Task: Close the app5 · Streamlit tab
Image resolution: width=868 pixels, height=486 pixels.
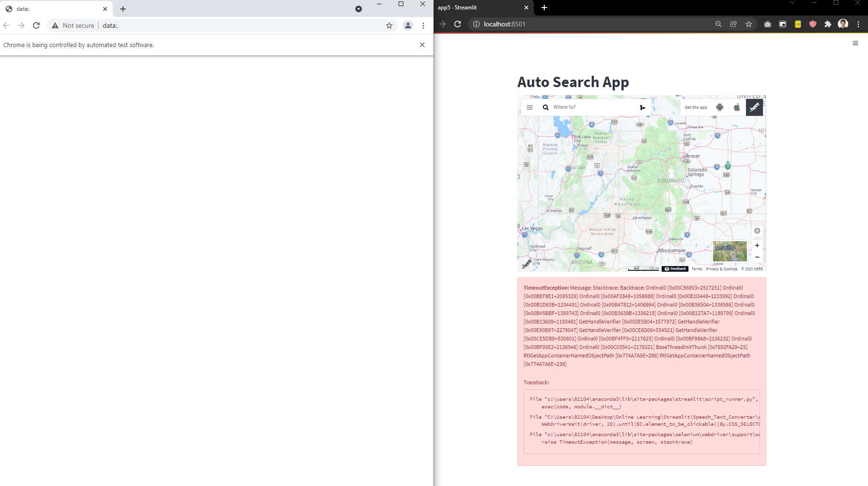Action: point(526,8)
